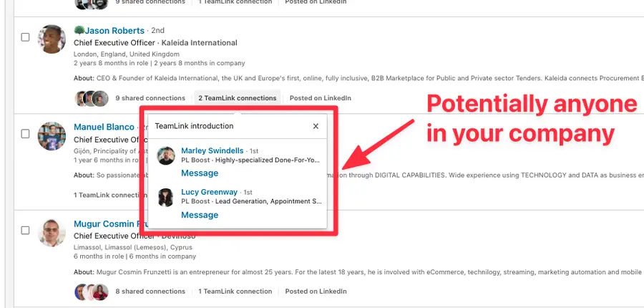Open Lucy Greenway profile link
The height and width of the screenshot is (308, 644).
[x=210, y=192]
